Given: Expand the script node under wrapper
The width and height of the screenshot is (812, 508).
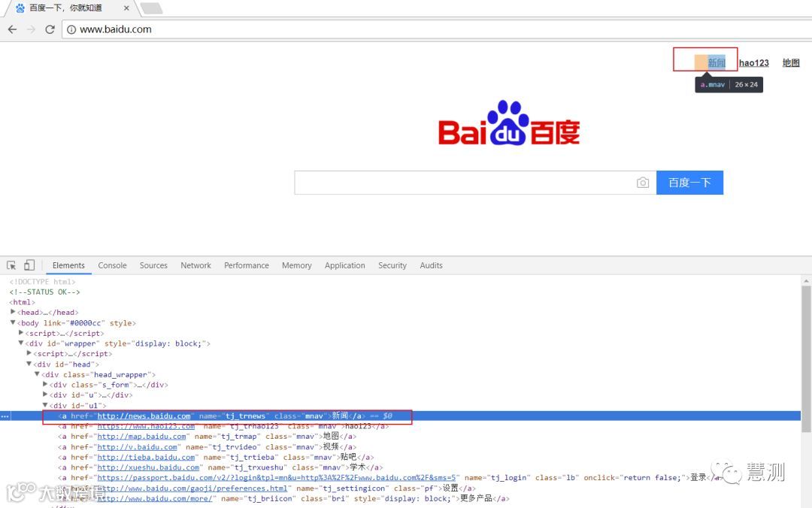Looking at the screenshot, I should [29, 353].
